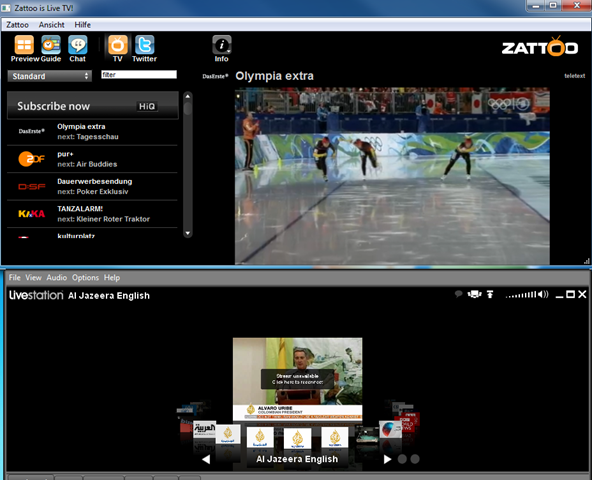592x480 pixels.
Task: Click the channel list scrollbar thumb
Action: [x=188, y=108]
